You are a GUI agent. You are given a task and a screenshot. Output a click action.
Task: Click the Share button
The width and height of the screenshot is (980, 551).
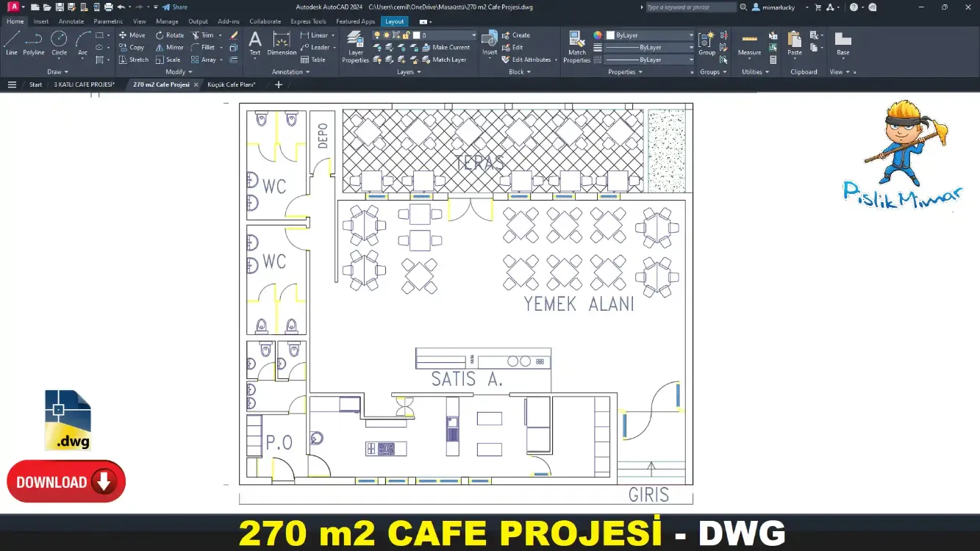[x=175, y=7]
